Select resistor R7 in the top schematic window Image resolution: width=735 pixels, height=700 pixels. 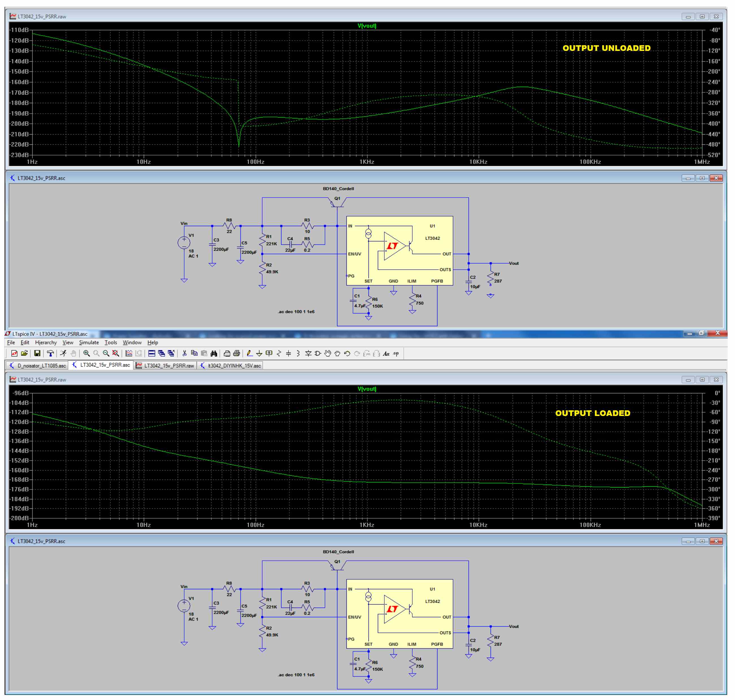point(491,278)
